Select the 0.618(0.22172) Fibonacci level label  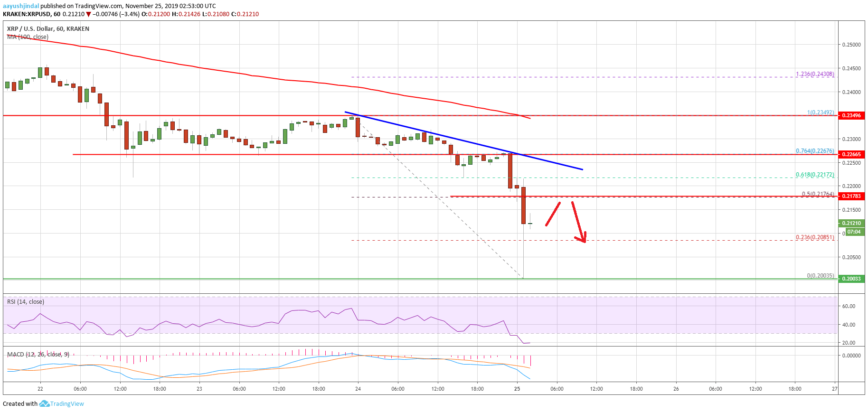[x=815, y=175]
